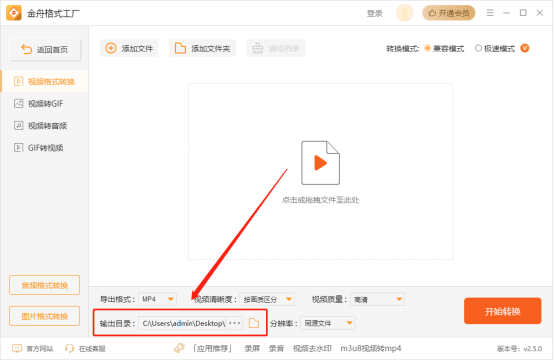
Task: Click the 登录 link
Action: [x=375, y=13]
